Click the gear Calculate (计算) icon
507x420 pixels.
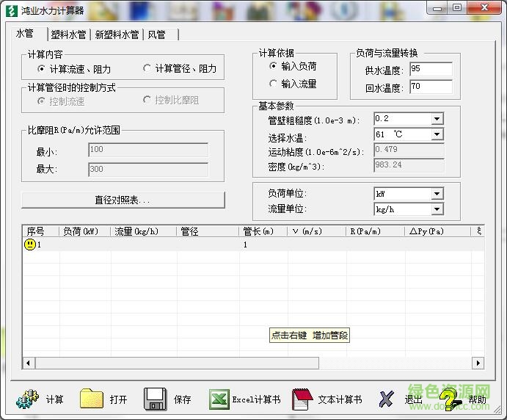[x=27, y=399]
